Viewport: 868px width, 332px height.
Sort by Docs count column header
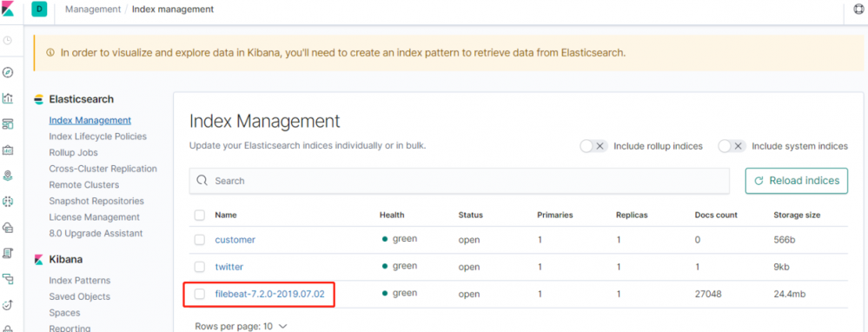point(716,215)
